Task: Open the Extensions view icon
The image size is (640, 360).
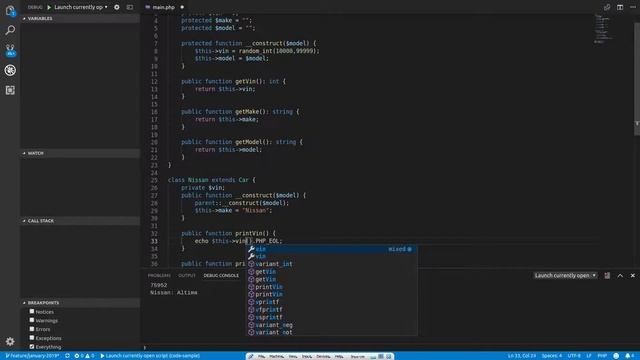Action: tap(10, 90)
